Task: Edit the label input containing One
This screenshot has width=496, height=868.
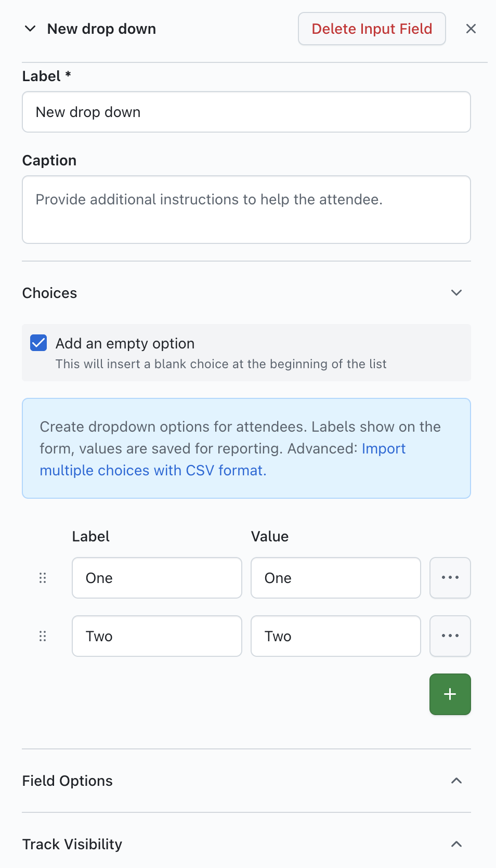Action: click(x=156, y=578)
